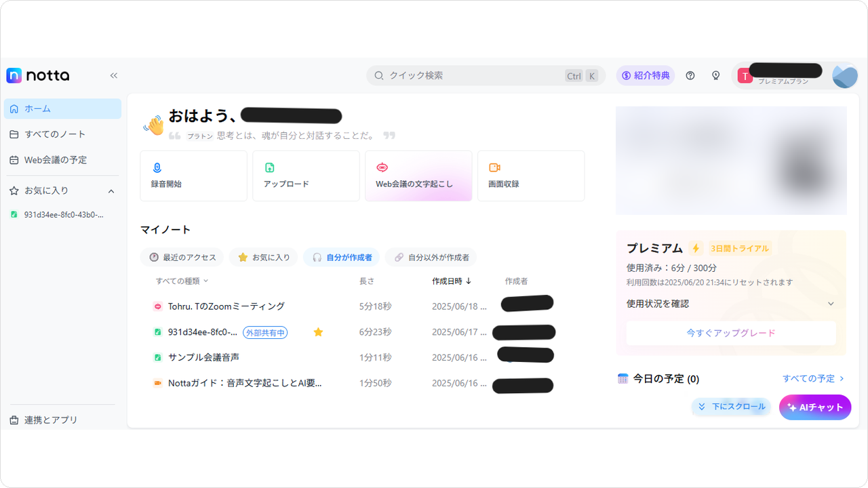
Task: Open すべてのノート in the sidebar
Action: point(63,134)
